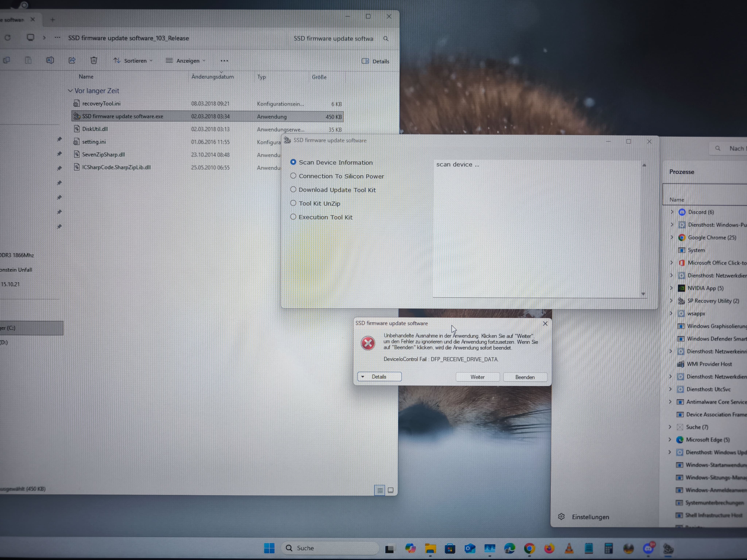Expand the Details dropdown in error dialog
Viewport: 747px width, 560px height.
pyautogui.click(x=379, y=377)
